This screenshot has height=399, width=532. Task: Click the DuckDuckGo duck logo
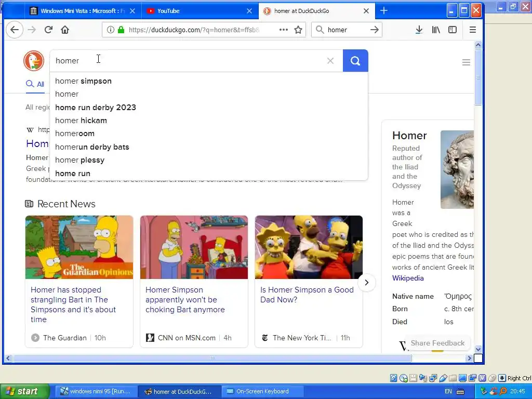coord(34,61)
